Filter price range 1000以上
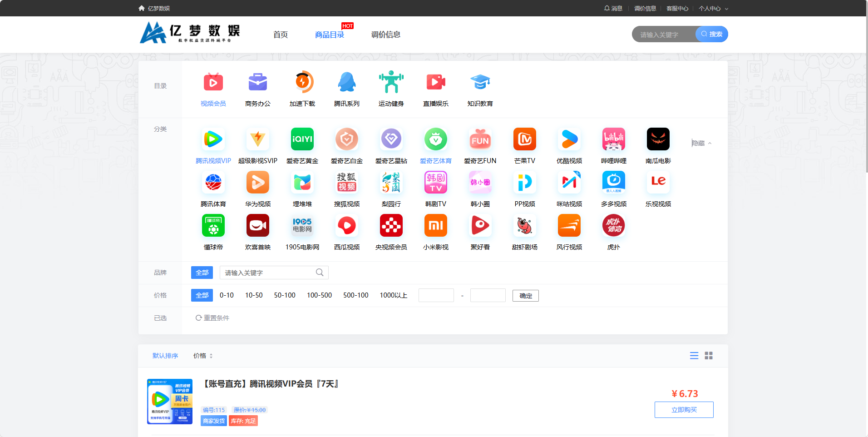 [x=394, y=295]
